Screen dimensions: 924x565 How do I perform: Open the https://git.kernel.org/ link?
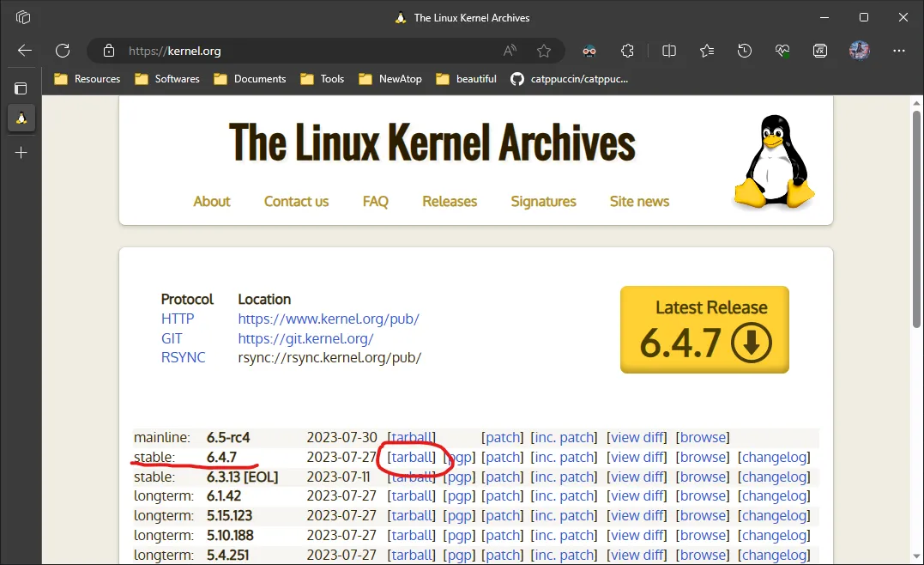305,338
